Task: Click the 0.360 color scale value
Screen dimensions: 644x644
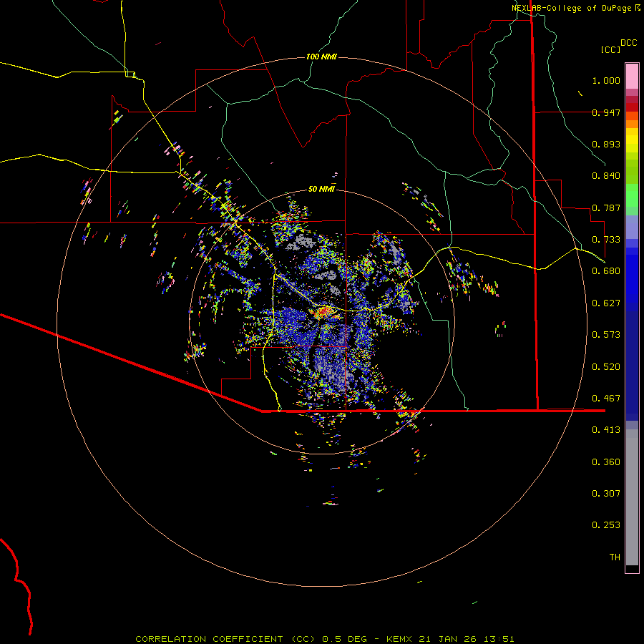Action: pyautogui.click(x=606, y=462)
